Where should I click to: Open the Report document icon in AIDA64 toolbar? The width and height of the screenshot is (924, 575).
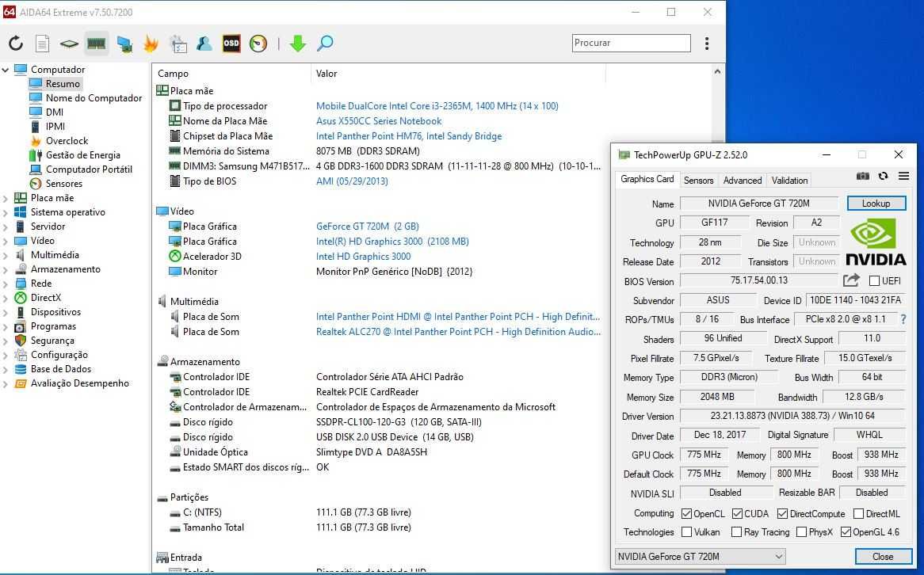42,43
